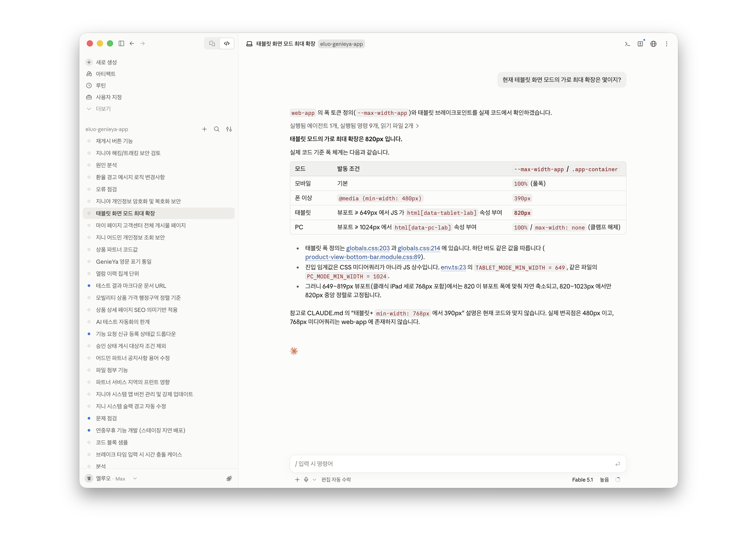
Task: Click the laptop icon beside session title
Action: tap(249, 44)
